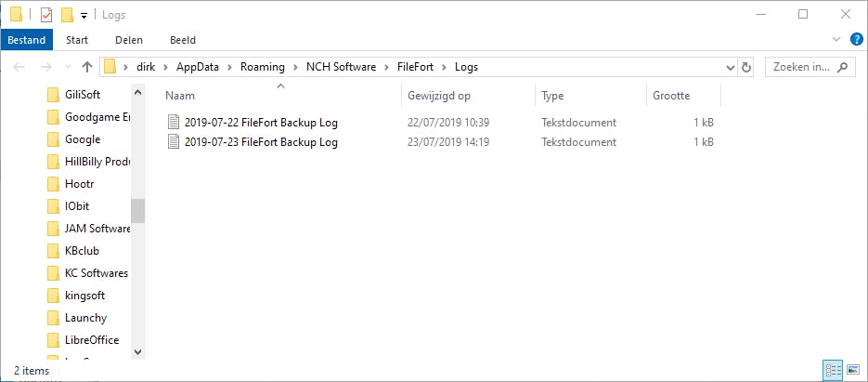Viewport: 868px width, 382px height.
Task: Go up one folder level
Action: [87, 67]
